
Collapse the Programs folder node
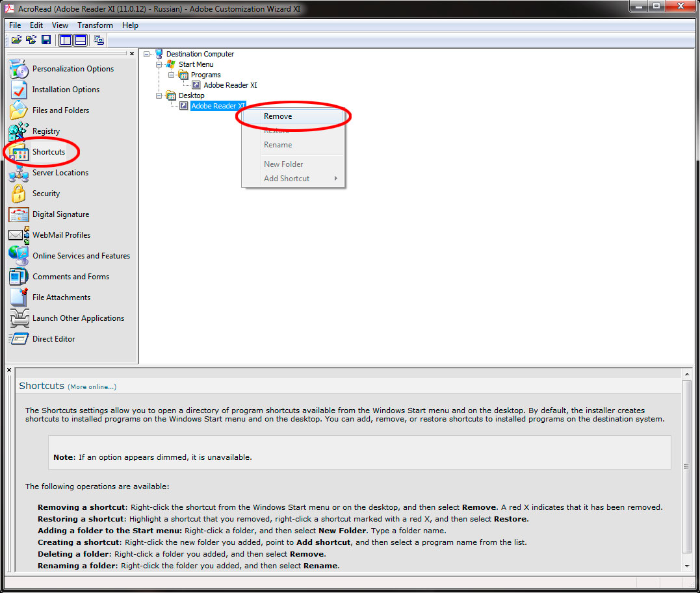(x=171, y=75)
